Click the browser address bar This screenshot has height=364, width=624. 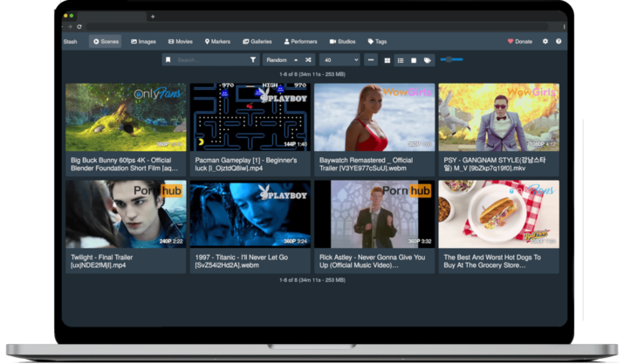tap(317, 27)
